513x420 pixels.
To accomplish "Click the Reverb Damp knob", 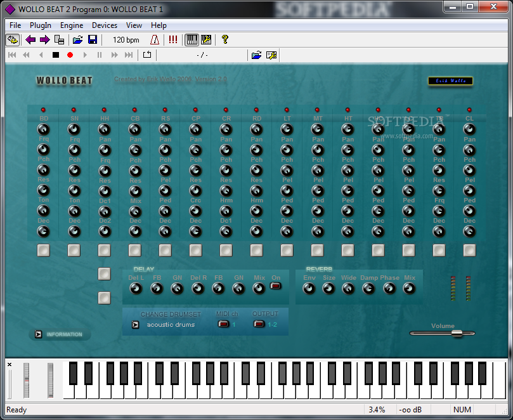I will click(x=368, y=289).
